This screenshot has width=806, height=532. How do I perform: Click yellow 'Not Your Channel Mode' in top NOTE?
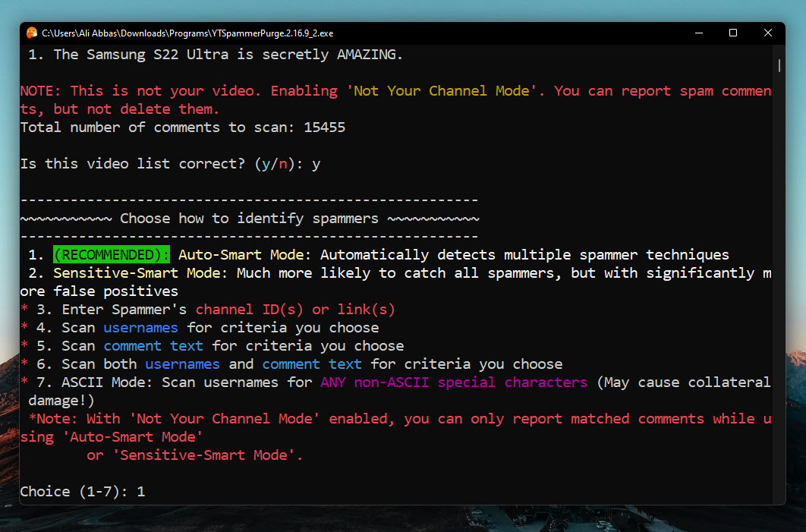[442, 91]
